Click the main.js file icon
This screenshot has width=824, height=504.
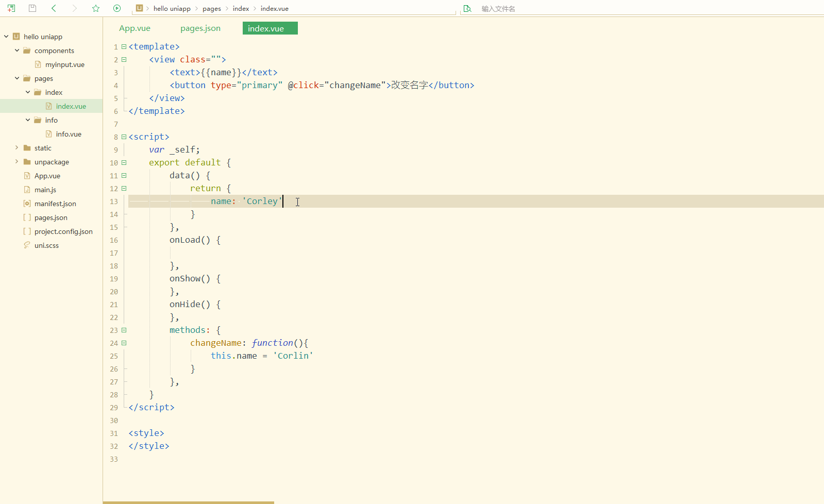tap(27, 190)
